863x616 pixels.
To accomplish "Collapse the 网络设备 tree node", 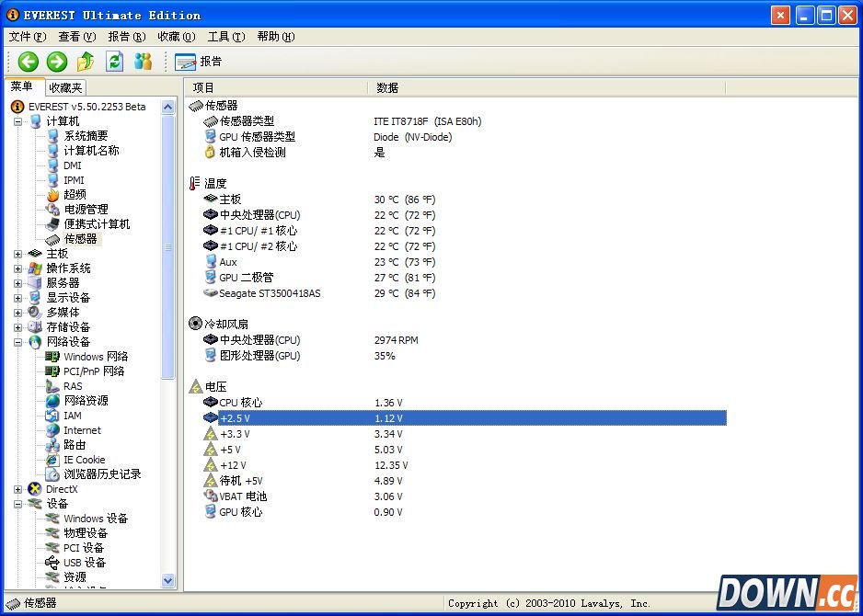I will click(x=17, y=342).
